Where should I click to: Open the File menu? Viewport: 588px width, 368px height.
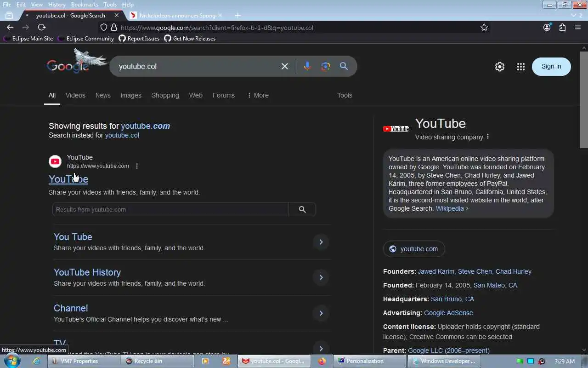pos(7,5)
